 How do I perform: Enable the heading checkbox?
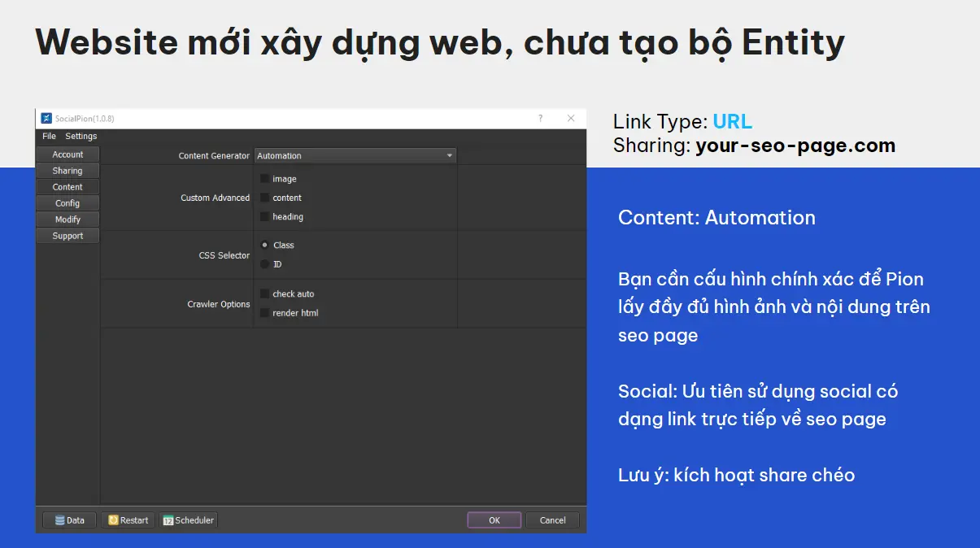(x=265, y=217)
